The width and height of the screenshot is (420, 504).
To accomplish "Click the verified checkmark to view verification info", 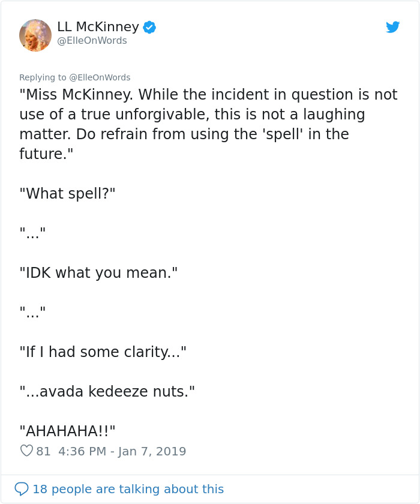I will pyautogui.click(x=149, y=26).
